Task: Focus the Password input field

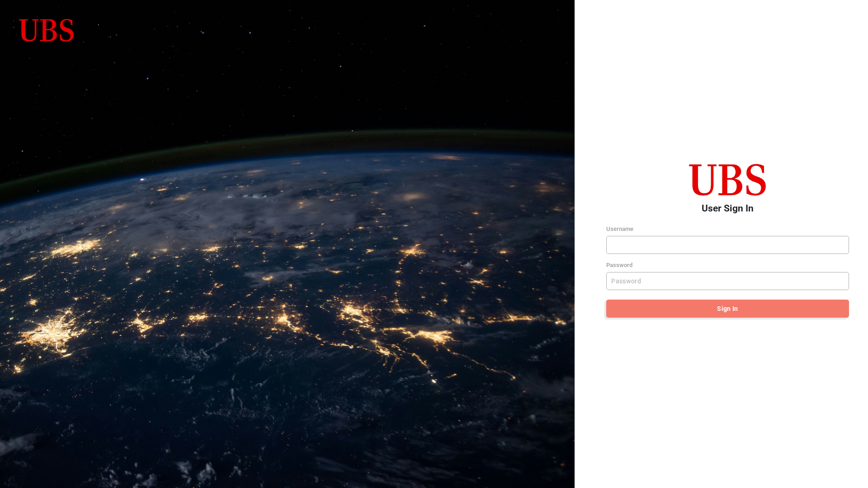Action: 727,281
